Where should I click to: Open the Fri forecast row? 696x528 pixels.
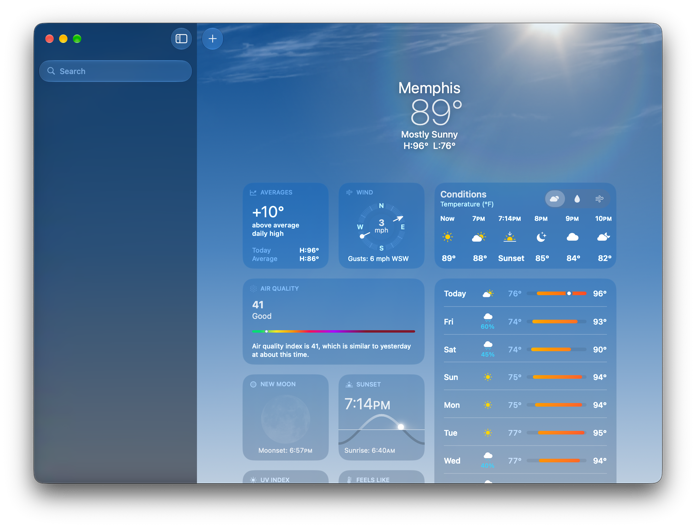(525, 321)
